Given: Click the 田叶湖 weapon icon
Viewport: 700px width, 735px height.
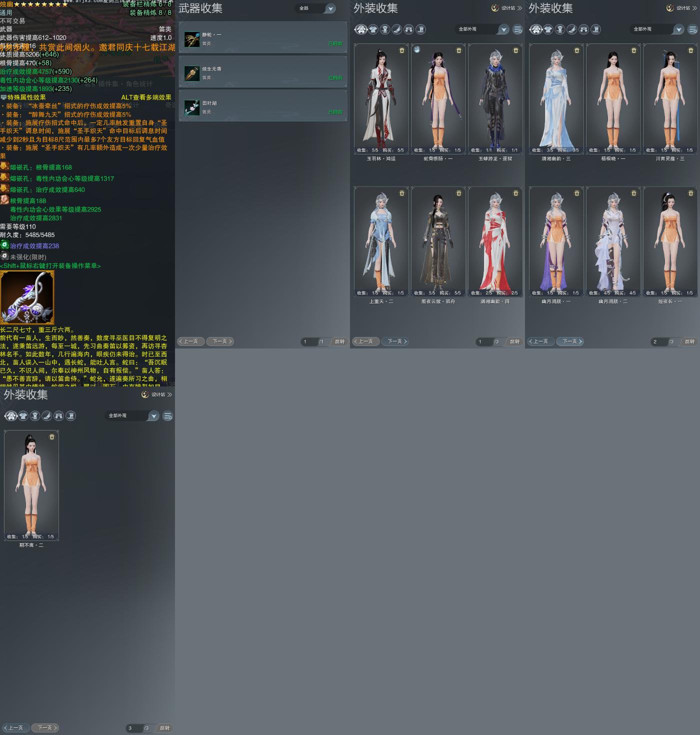Looking at the screenshot, I should (191, 107).
